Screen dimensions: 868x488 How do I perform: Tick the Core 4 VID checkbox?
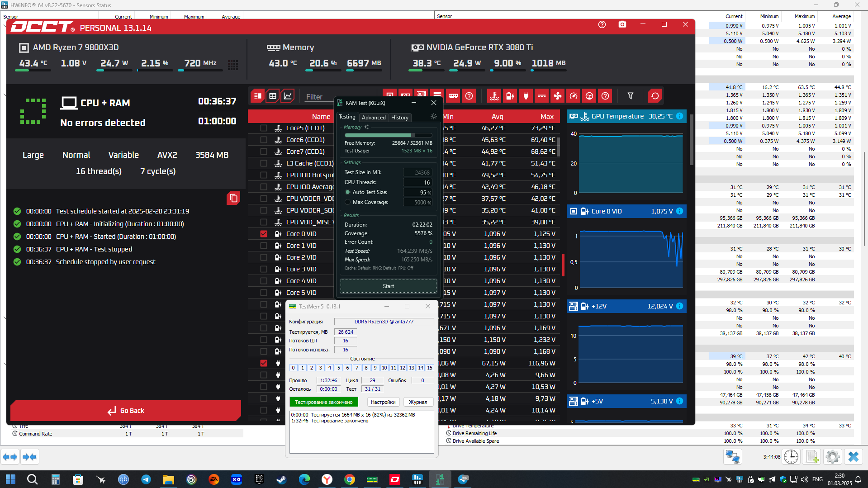click(x=264, y=281)
